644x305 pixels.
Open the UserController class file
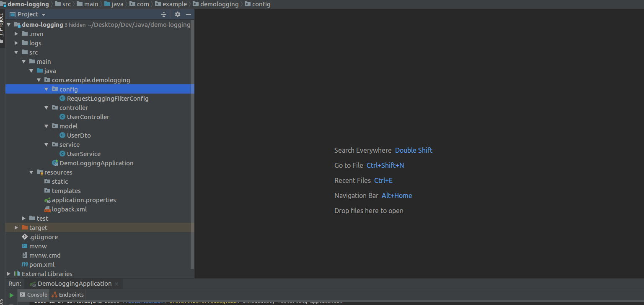(x=88, y=117)
